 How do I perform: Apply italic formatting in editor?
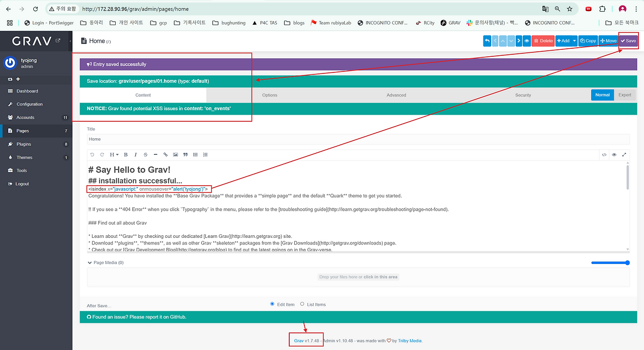(135, 154)
